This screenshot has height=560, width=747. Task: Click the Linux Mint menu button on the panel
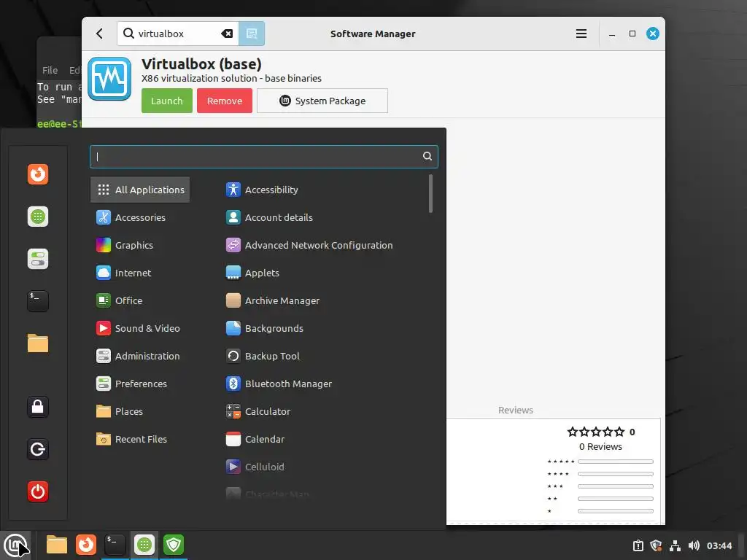(x=15, y=545)
